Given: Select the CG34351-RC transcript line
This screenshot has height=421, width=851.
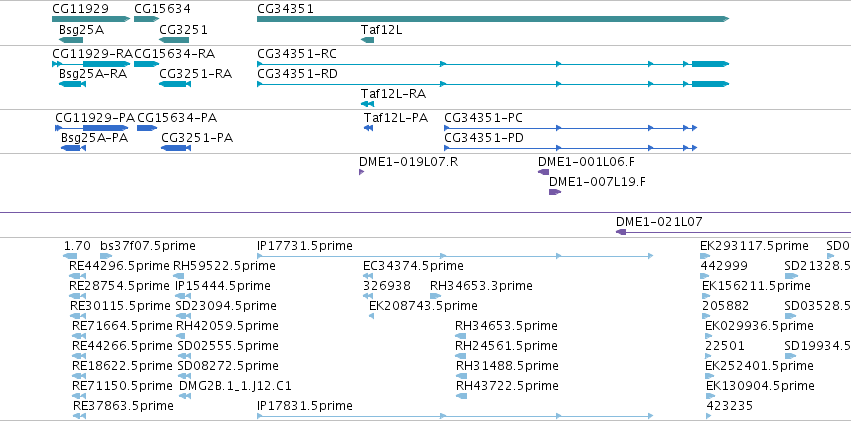Looking at the screenshot, I should [x=493, y=64].
